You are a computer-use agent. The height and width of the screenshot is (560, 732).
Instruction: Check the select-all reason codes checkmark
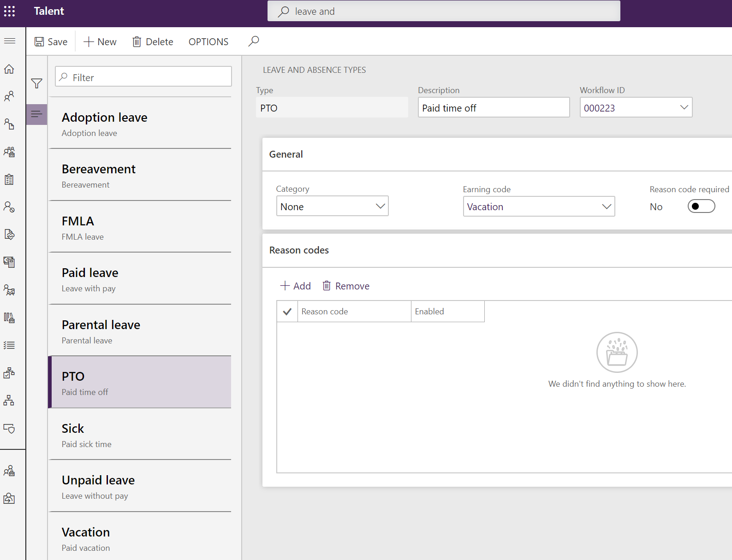(287, 312)
